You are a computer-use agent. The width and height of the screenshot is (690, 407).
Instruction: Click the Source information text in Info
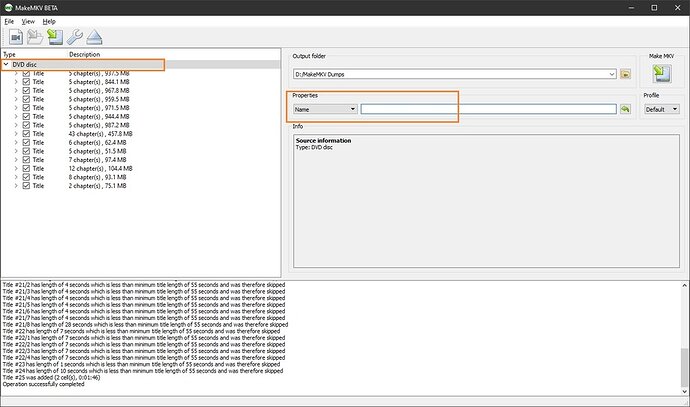[x=323, y=140]
